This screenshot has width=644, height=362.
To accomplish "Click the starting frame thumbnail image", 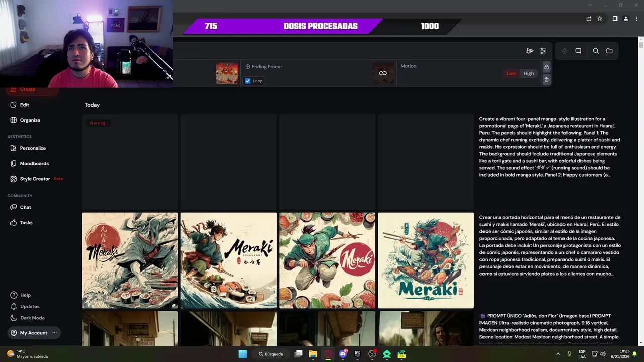I will point(227,73).
